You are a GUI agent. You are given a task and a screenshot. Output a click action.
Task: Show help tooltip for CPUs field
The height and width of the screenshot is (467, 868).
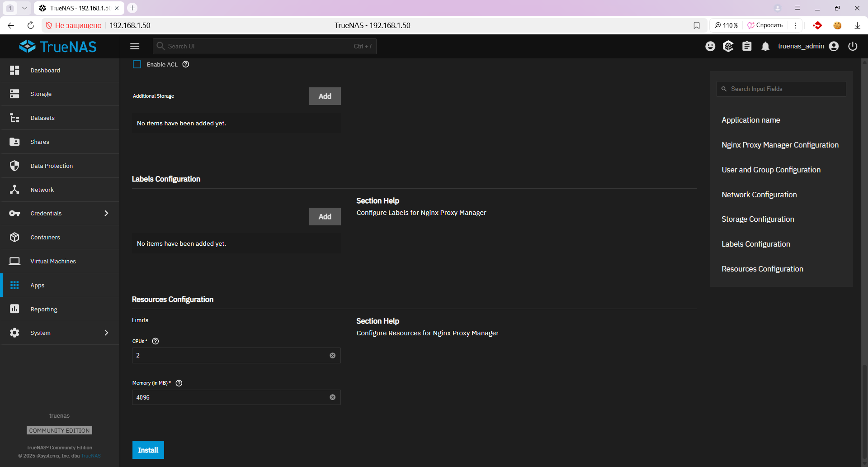[x=156, y=341]
